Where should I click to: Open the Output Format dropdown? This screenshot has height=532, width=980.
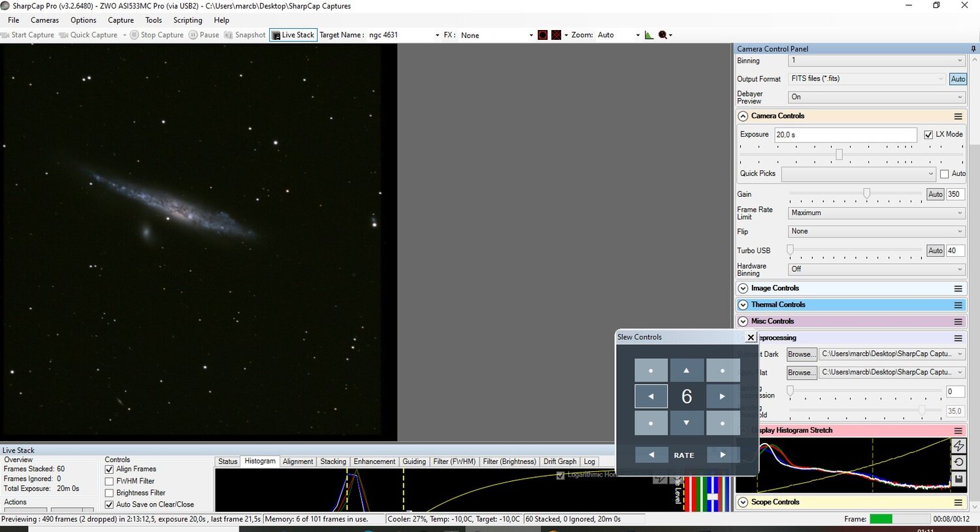coord(866,78)
